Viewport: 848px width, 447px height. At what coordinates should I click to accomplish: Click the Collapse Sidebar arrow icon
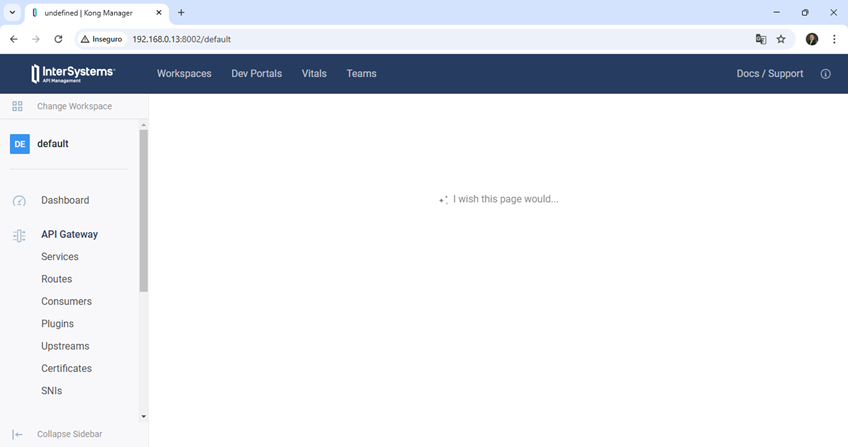coord(17,434)
